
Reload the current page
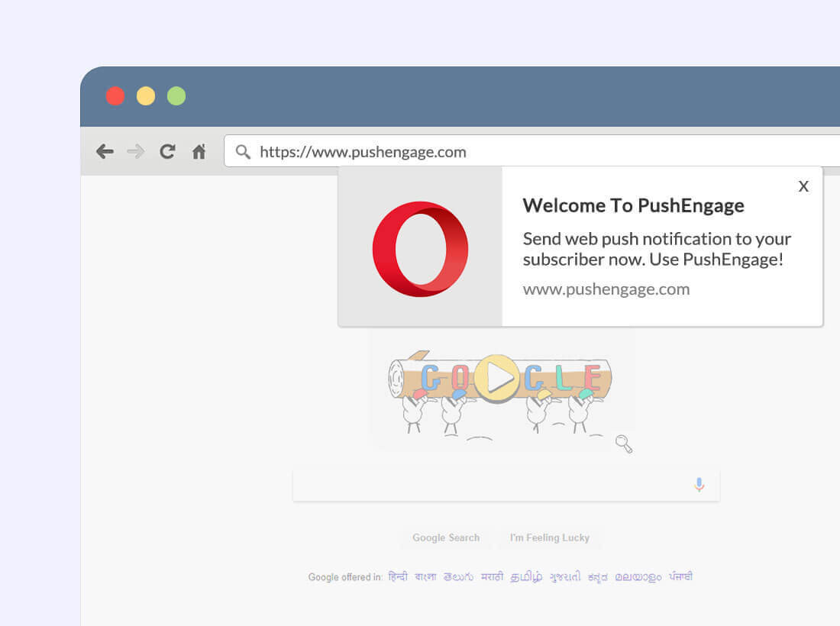pyautogui.click(x=167, y=151)
